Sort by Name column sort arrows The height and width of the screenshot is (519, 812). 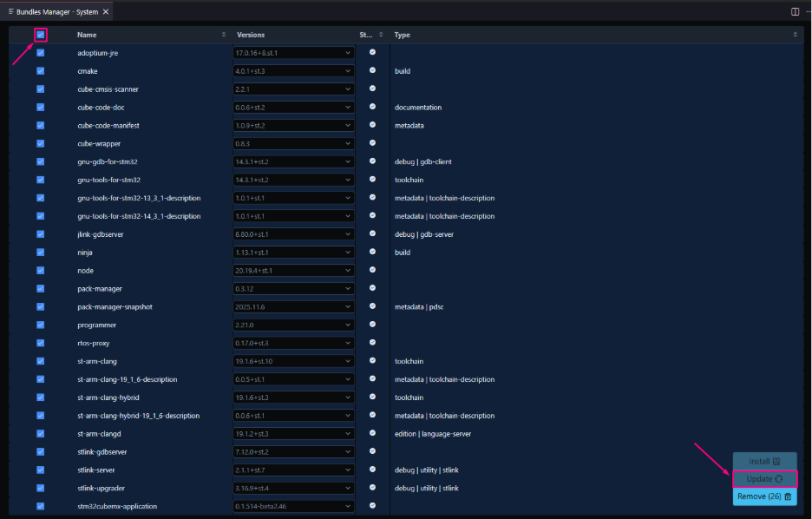tap(224, 35)
